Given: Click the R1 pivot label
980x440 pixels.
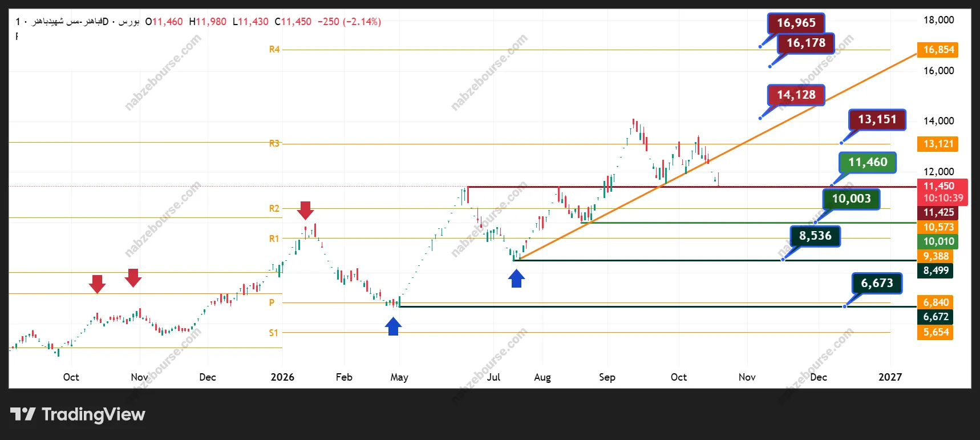Looking at the screenshot, I should [x=274, y=239].
